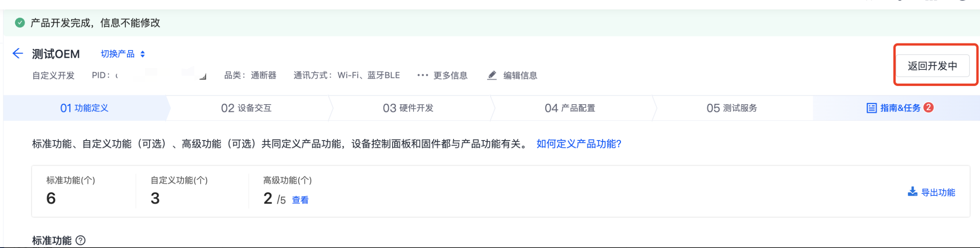Click the red notification badge showing 2
The height and width of the screenshot is (248, 980).
929,107
